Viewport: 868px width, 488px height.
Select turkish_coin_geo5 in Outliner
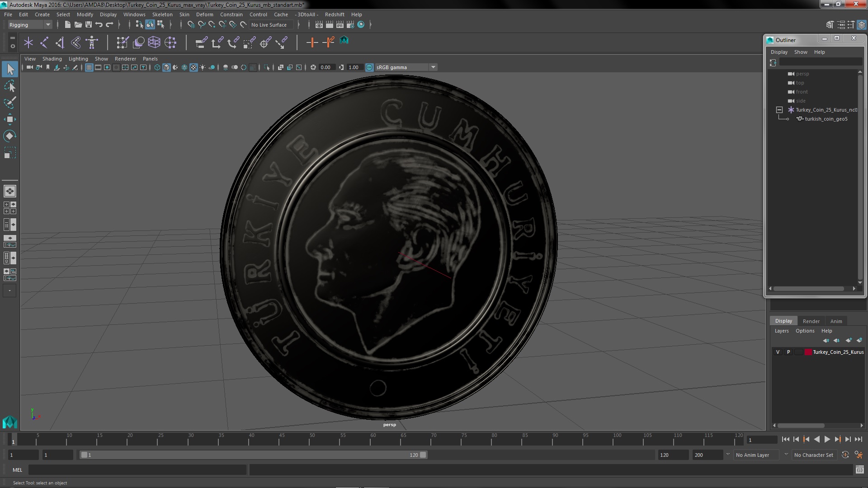pos(826,119)
